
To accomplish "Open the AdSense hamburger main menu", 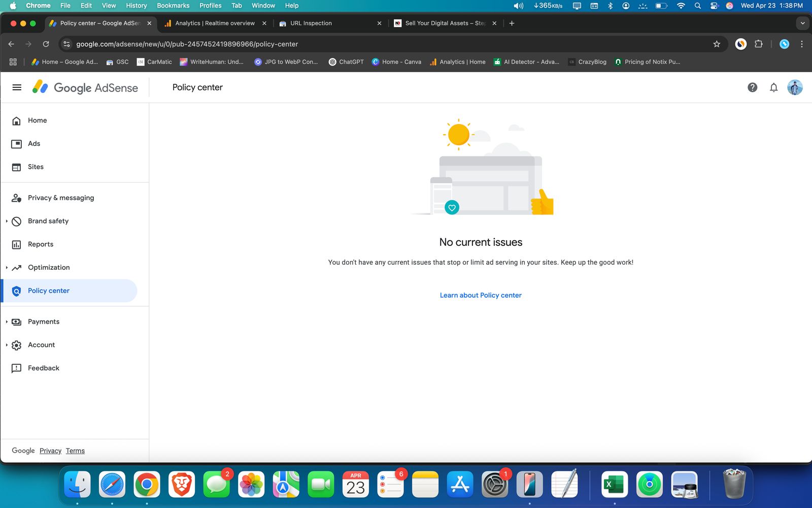I will tap(17, 87).
